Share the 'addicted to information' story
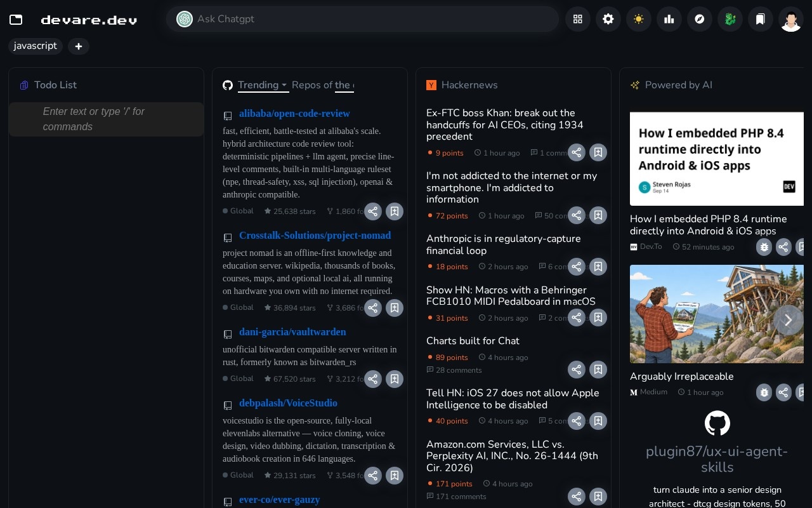 click(x=576, y=215)
